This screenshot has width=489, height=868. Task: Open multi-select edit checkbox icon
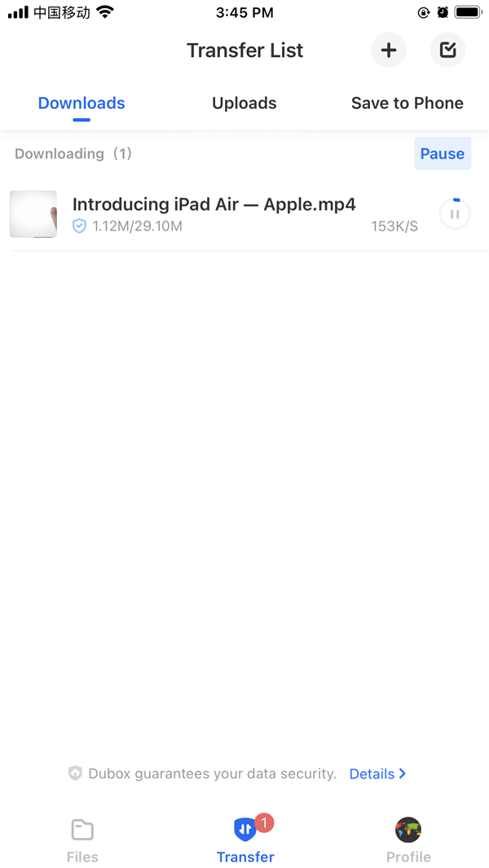tap(447, 50)
